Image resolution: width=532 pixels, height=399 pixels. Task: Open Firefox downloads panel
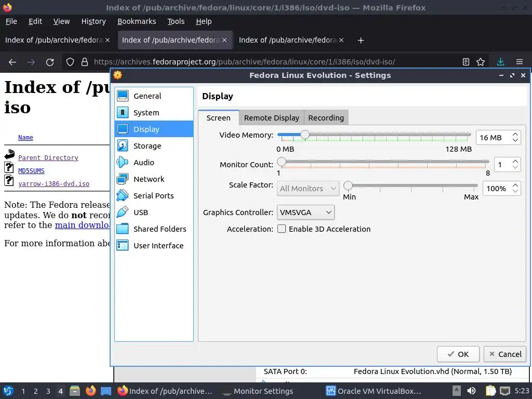click(500, 62)
